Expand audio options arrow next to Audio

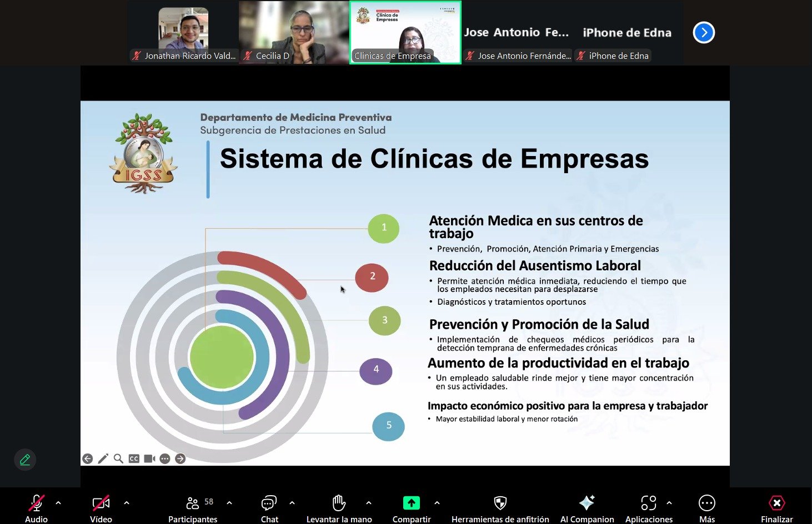tap(58, 503)
